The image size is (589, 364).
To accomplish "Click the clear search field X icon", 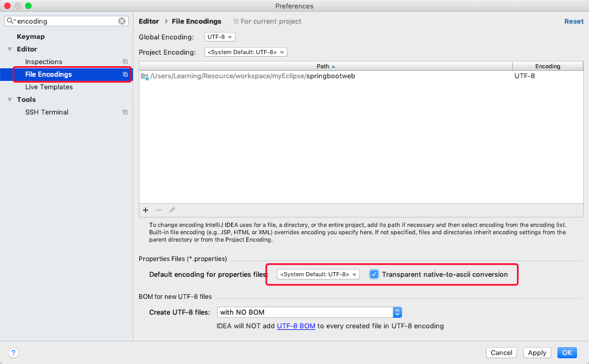I will 122,22.
